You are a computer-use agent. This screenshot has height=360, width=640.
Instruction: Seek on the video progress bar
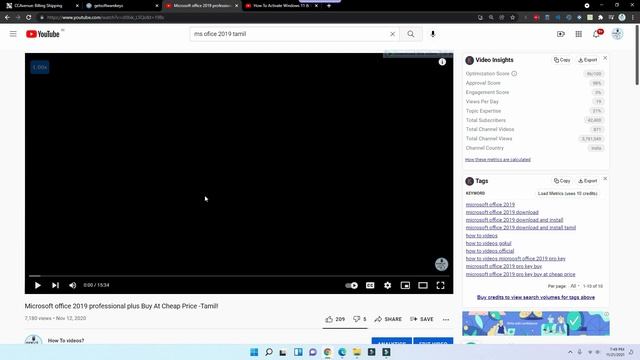tap(239, 276)
